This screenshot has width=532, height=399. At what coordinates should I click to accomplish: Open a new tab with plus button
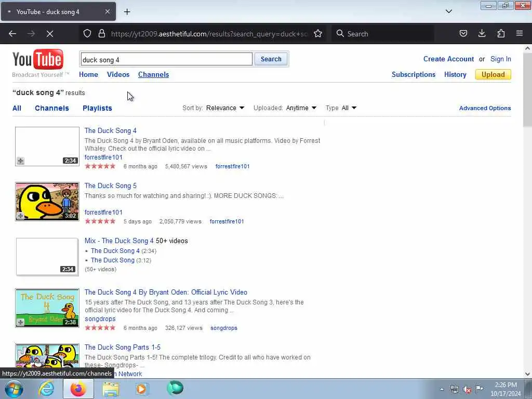[127, 12]
